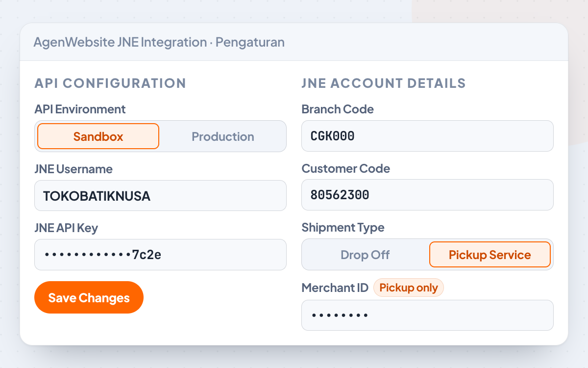The width and height of the screenshot is (588, 368).
Task: Click the 'API CONFIGURATION' heading
Action: 110,83
